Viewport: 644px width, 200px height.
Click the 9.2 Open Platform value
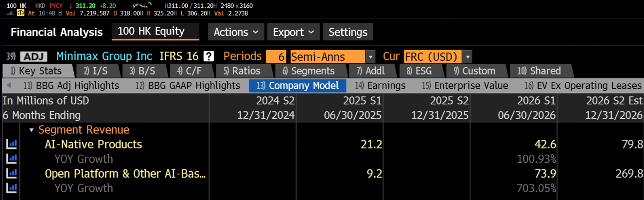[x=374, y=174]
